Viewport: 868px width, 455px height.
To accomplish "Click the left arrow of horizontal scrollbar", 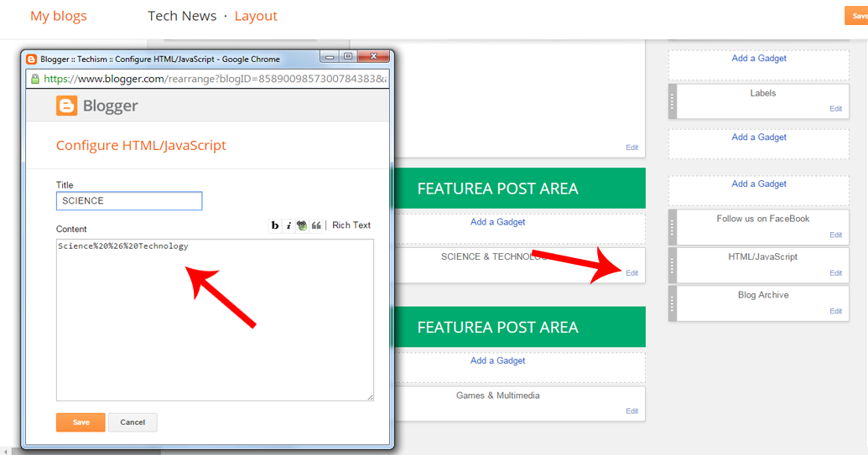I will coord(6,452).
